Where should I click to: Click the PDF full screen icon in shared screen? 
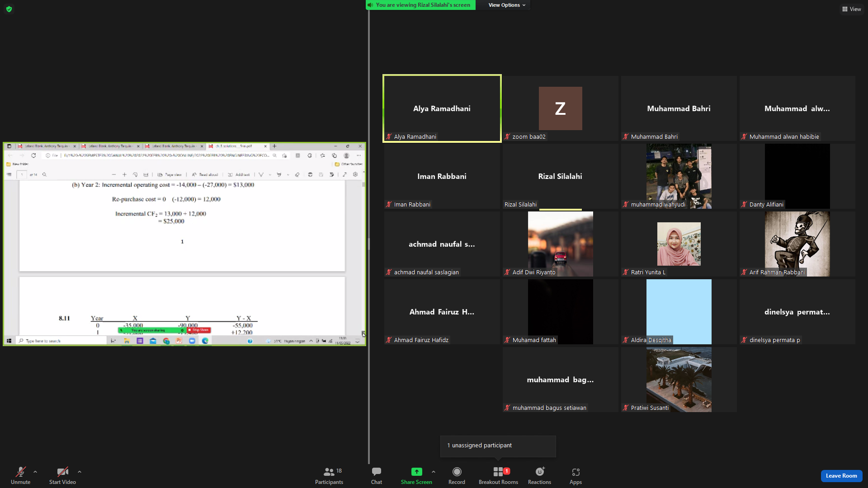click(344, 175)
